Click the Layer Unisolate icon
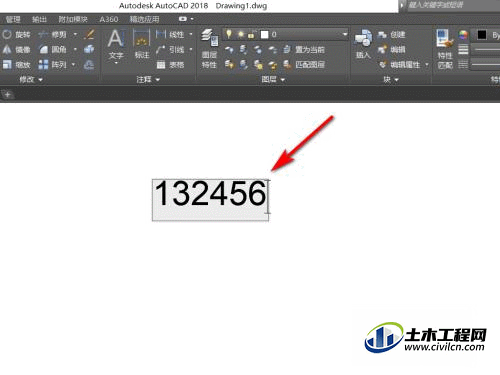Image resolution: width=500 pixels, height=375 pixels. (244, 65)
